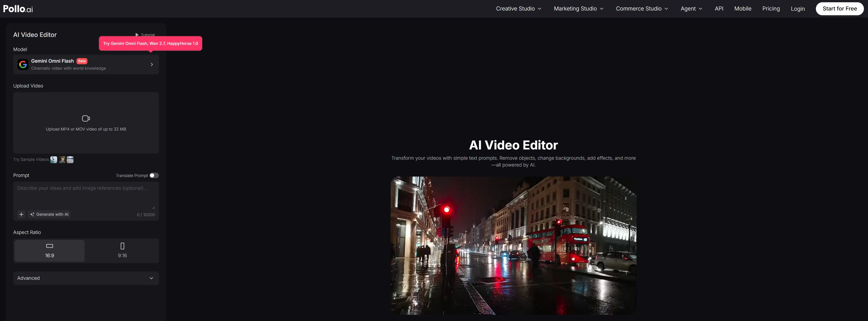Screen dimensions: 868x321
Task: Click the Upload MP4 or MOV video area
Action: click(x=86, y=123)
